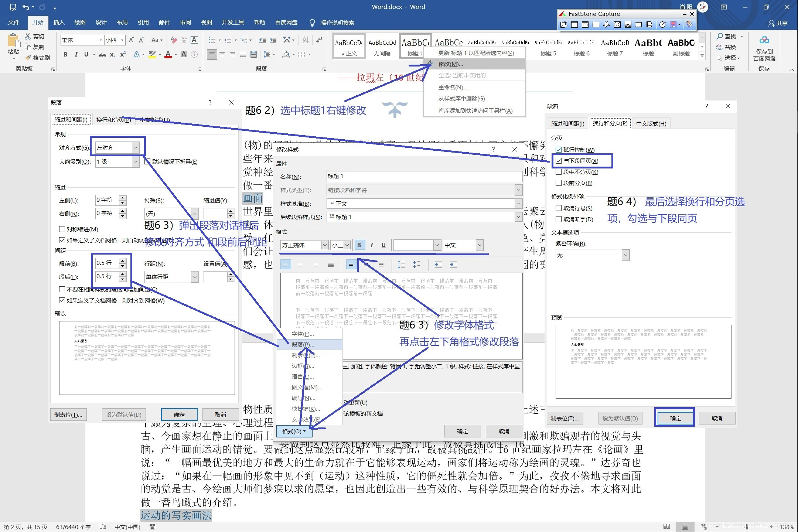Click FastStone screen recorder film icon

point(649,24)
